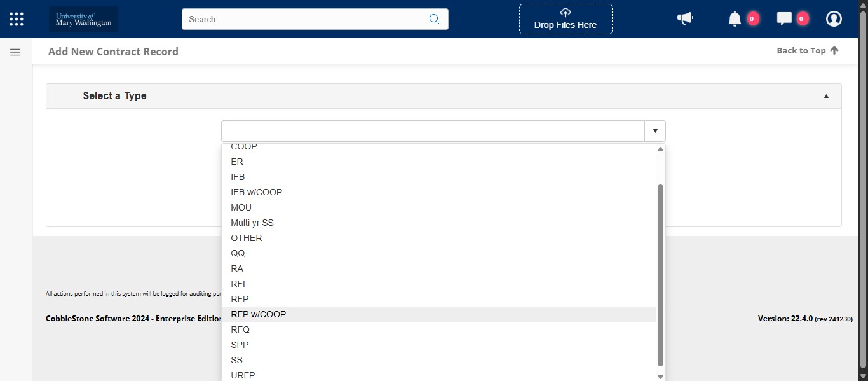Select the RFP w/COOP option
Image resolution: width=868 pixels, height=381 pixels.
tap(258, 314)
